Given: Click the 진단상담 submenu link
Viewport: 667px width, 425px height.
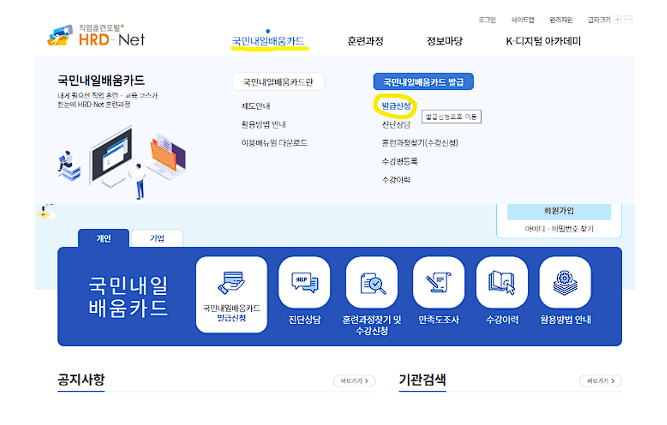Looking at the screenshot, I should [396, 124].
